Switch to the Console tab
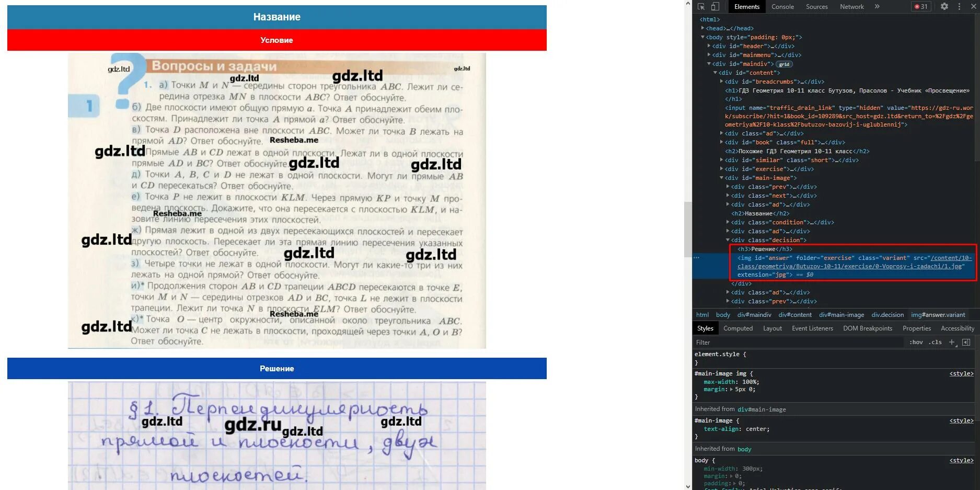 pos(782,7)
